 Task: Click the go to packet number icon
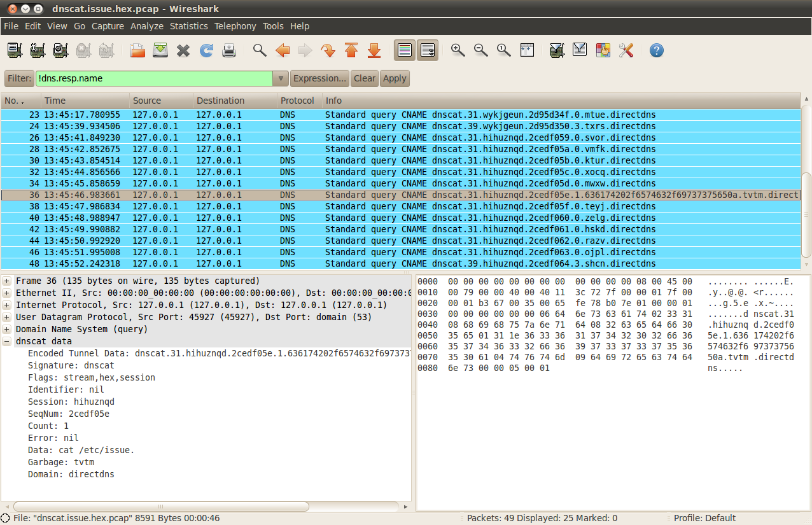click(x=328, y=50)
